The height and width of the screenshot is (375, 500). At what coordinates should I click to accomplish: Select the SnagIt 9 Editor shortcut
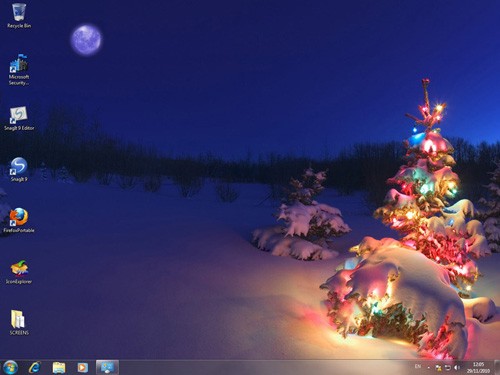19,118
